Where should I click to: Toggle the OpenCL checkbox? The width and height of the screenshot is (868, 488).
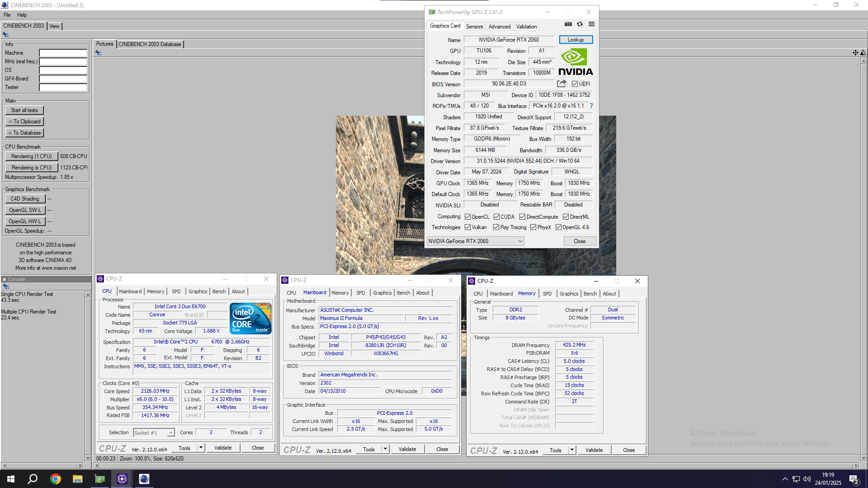click(467, 217)
